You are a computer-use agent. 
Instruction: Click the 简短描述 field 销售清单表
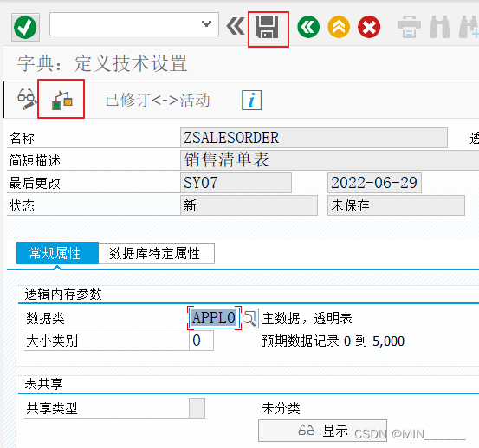(330, 160)
